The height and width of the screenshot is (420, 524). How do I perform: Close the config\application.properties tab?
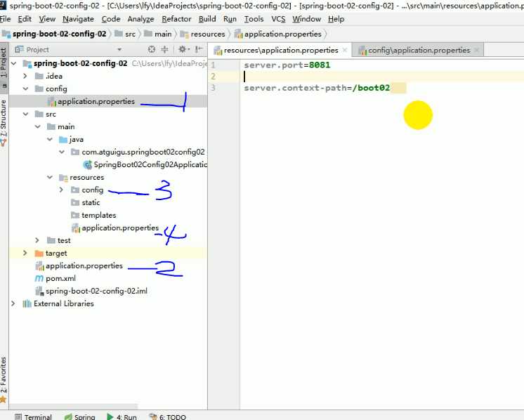tap(477, 50)
